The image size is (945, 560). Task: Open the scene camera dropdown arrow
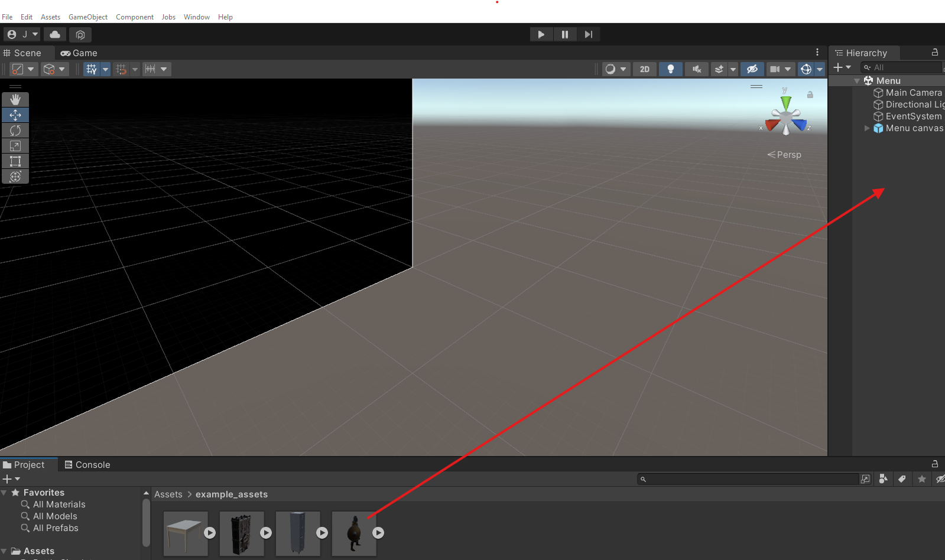tap(788, 69)
